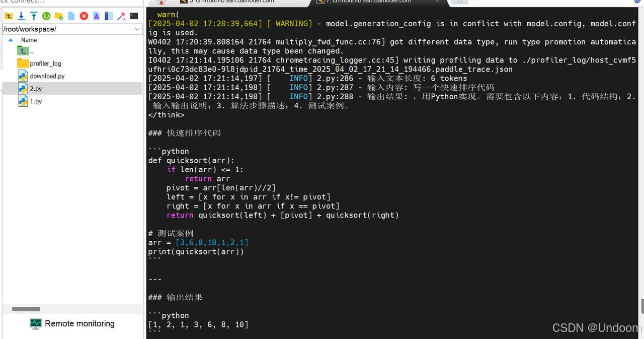The width and height of the screenshot is (644, 339).
Task: Create a new folder with the folder-plus icon
Action: tap(59, 16)
